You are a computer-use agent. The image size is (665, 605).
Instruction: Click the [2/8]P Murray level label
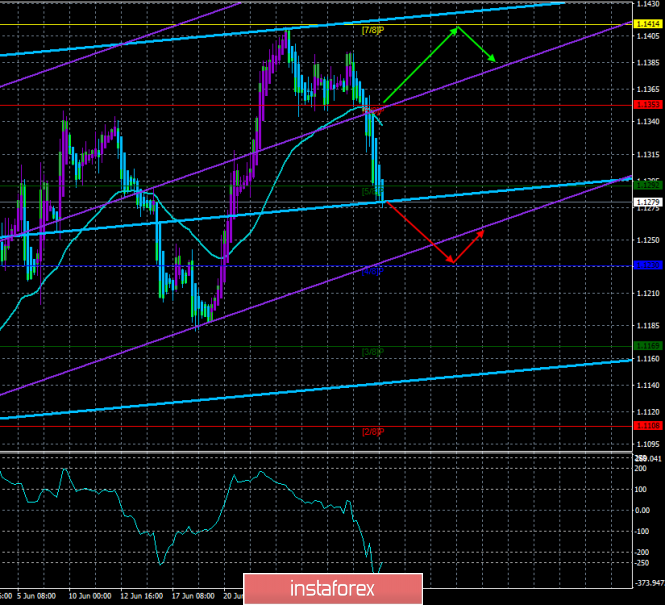(373, 432)
